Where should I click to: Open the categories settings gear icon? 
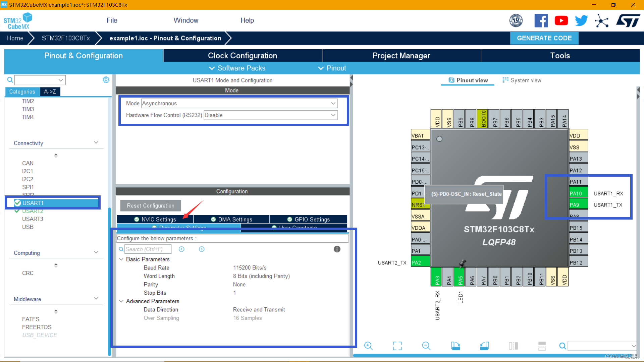[x=106, y=80]
